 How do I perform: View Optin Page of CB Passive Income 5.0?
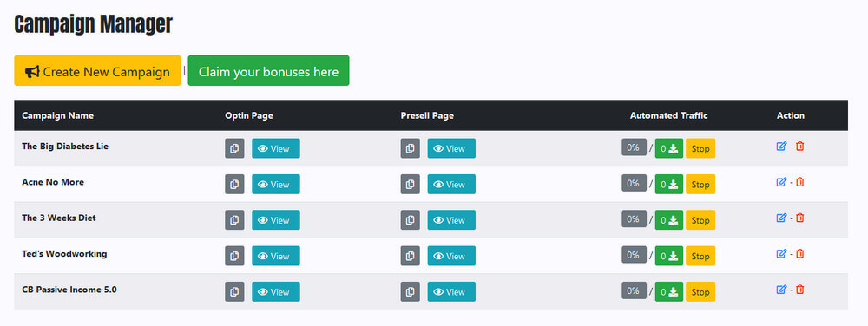tap(276, 291)
